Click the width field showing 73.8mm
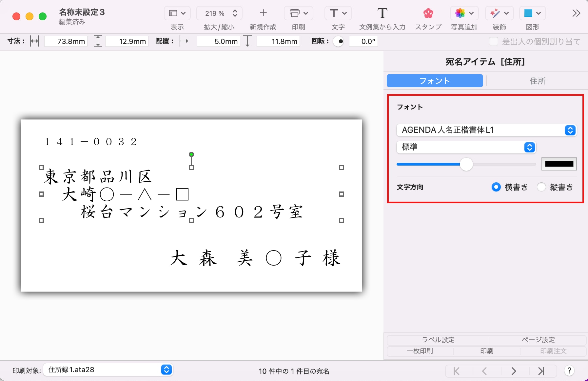 (x=66, y=41)
